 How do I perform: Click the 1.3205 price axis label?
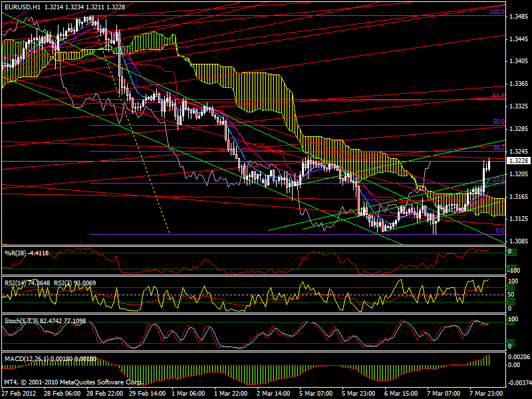click(x=519, y=174)
